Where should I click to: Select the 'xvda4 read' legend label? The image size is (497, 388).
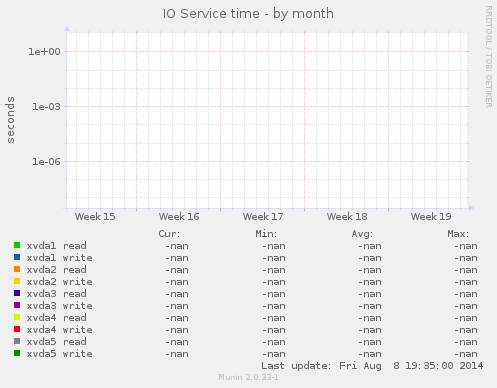tap(57, 318)
